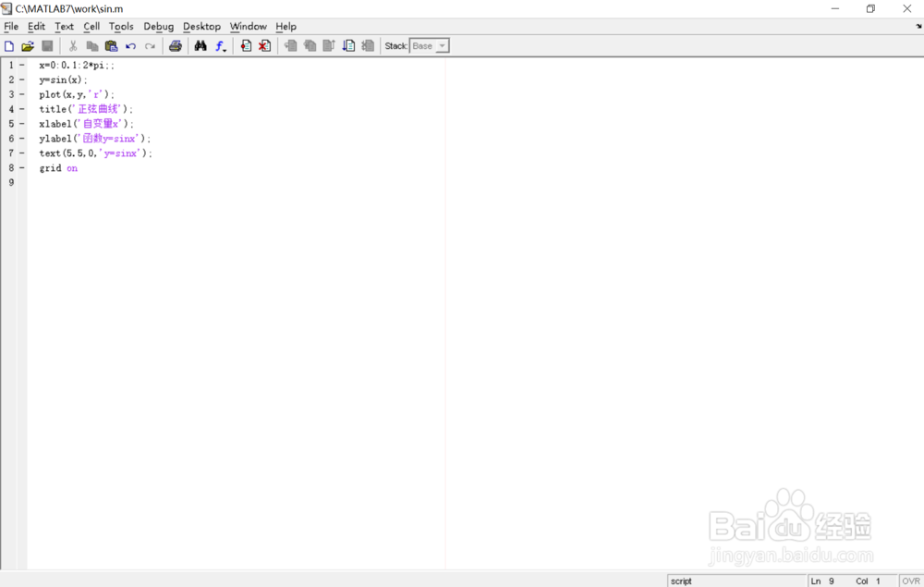The height and width of the screenshot is (587, 924).
Task: Click the editor icon in title bar
Action: tap(7, 9)
